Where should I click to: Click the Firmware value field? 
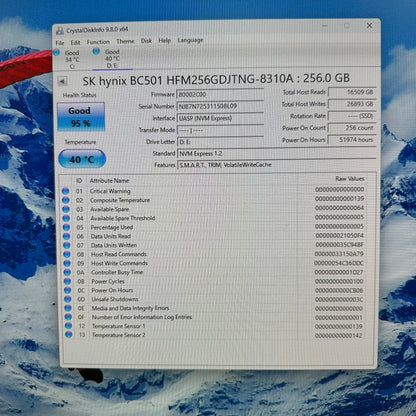pyautogui.click(x=220, y=94)
